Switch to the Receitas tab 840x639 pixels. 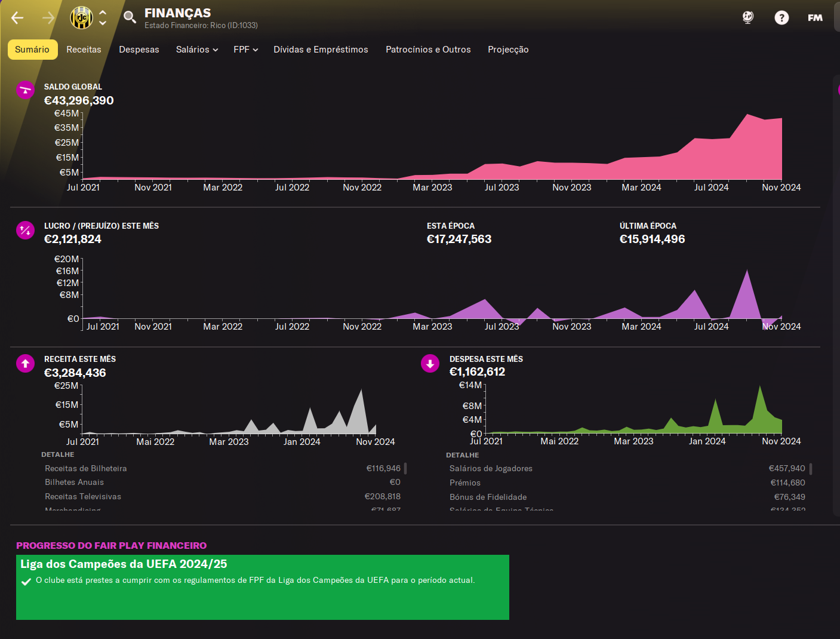tap(84, 50)
